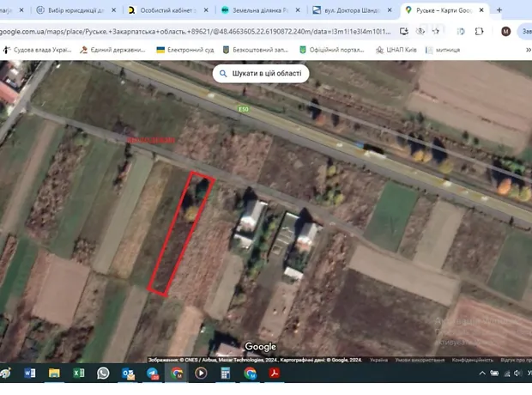Open 'Судова влада України' bookmark
The height and width of the screenshot is (395, 532).
pyautogui.click(x=37, y=50)
